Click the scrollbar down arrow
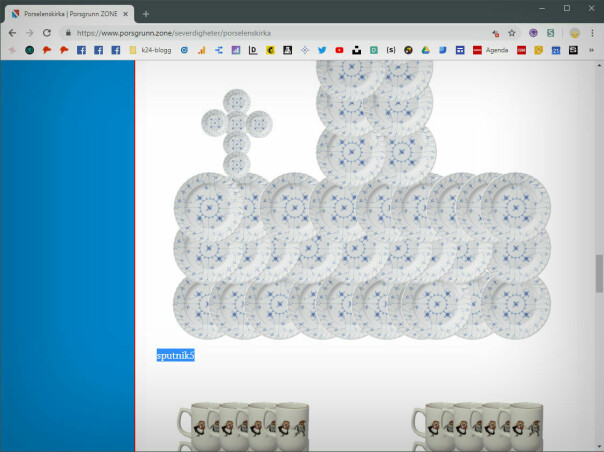The height and width of the screenshot is (452, 604). tap(599, 448)
